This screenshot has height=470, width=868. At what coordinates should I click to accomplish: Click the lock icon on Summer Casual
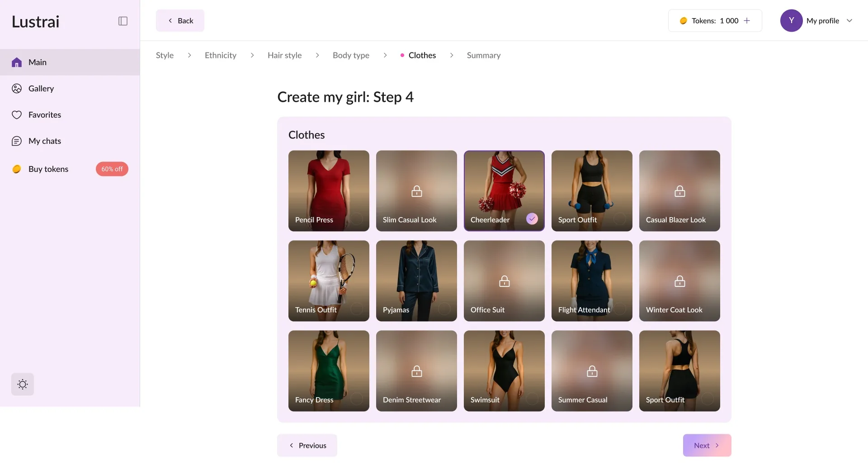click(x=592, y=371)
